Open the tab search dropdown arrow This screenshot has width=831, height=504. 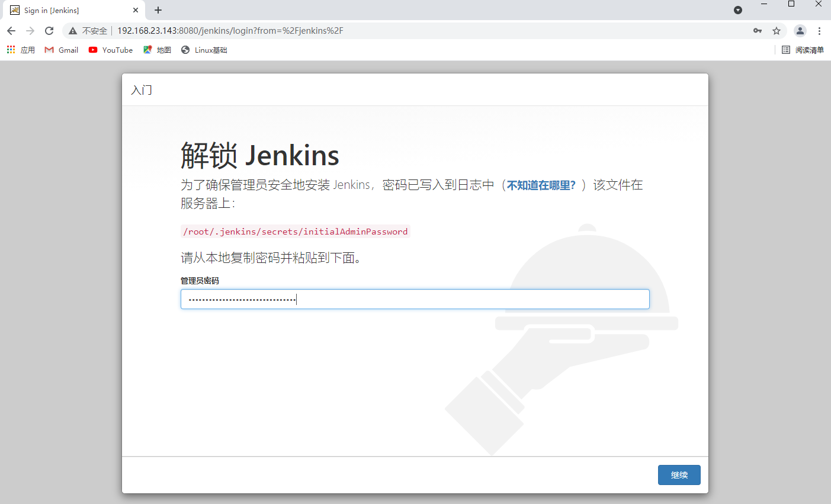click(x=738, y=10)
